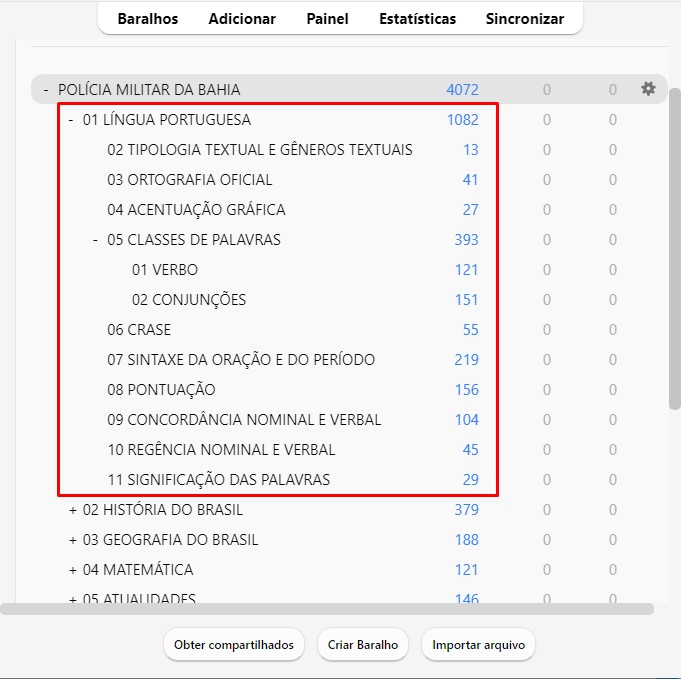Click the new-card count 4072
681x679 pixels.
[x=463, y=89]
